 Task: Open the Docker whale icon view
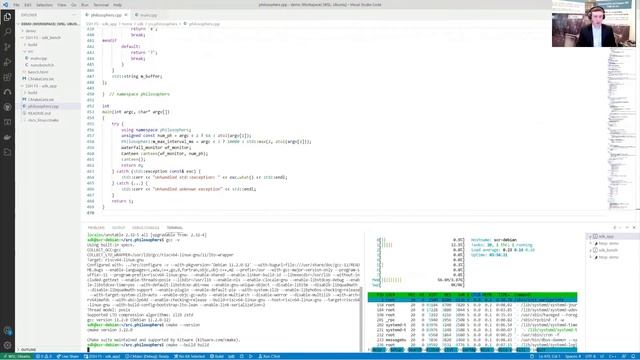(x=7, y=137)
